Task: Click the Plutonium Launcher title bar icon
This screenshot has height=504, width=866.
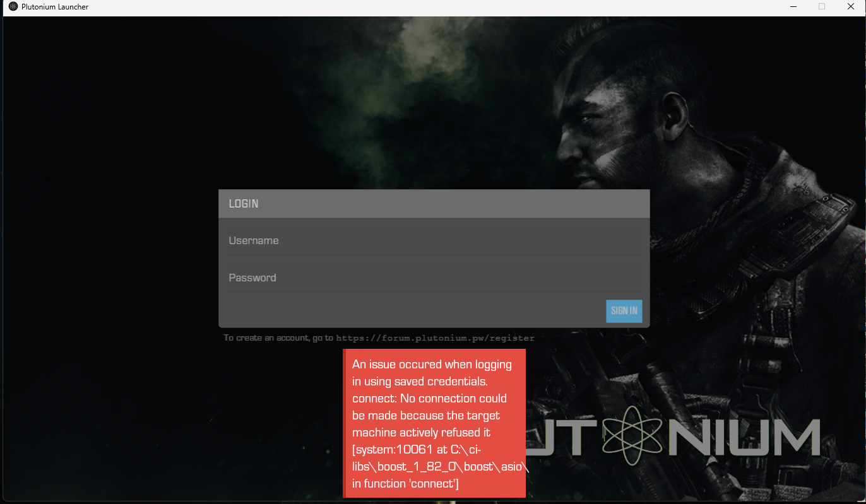Action: pyautogui.click(x=13, y=6)
